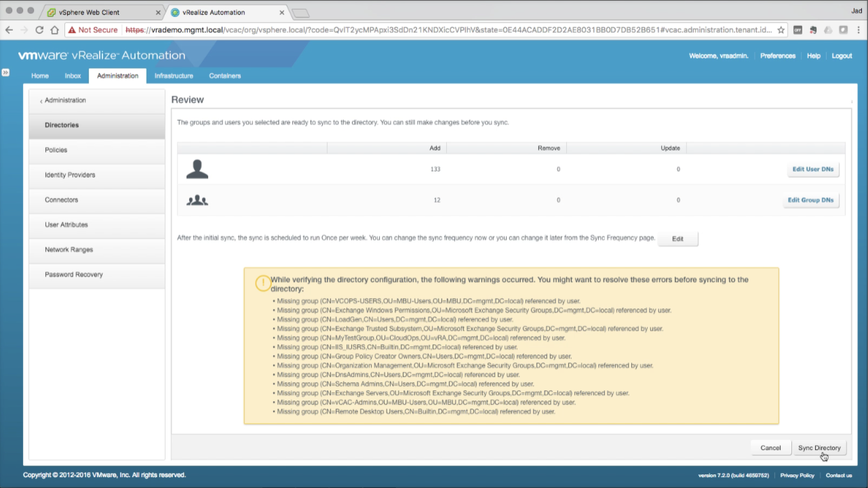
Task: Click the Not Secure warning indicator
Action: click(x=92, y=30)
